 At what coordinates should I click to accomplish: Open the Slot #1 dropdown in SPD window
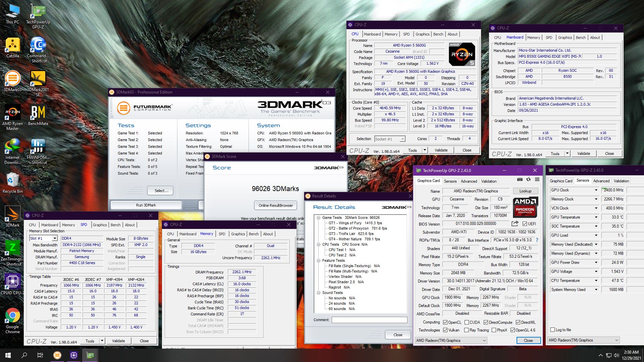coord(44,238)
